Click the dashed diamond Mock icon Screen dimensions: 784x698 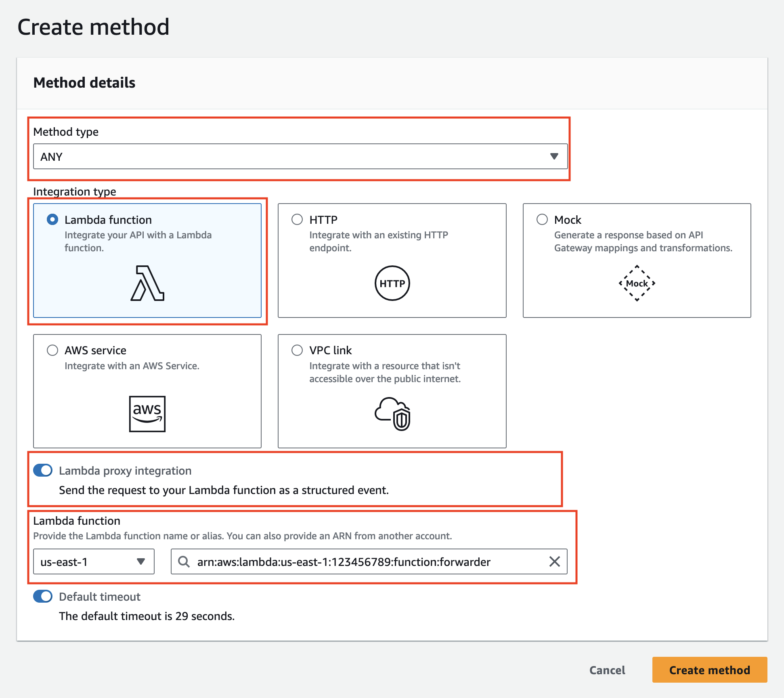pos(637,283)
